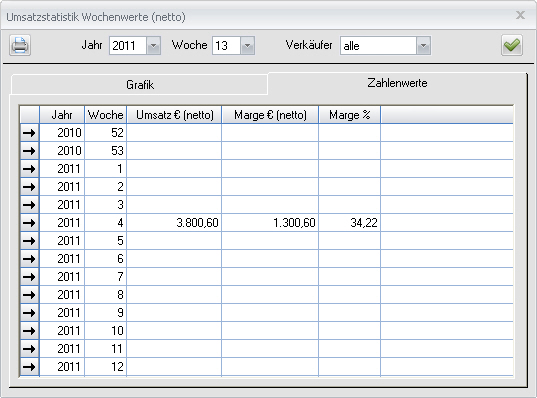Click week cell 53 of year 2010
Image resolution: width=537 pixels, height=398 pixels.
click(105, 151)
